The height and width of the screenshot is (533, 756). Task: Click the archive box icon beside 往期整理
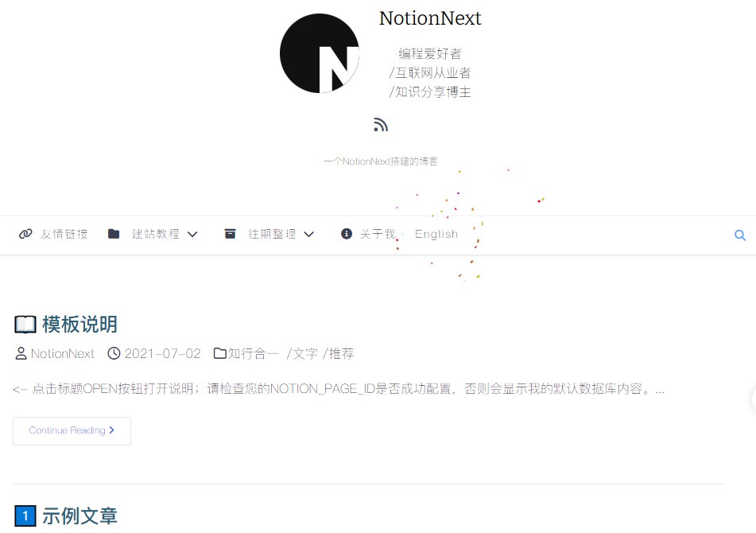coord(230,234)
